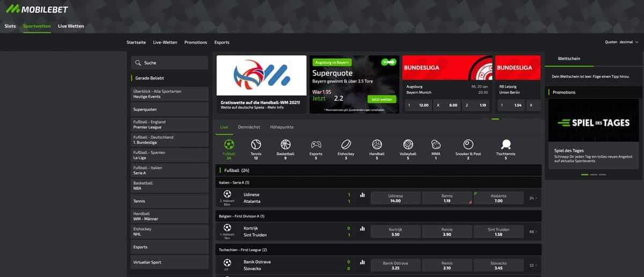
Task: Open the Slots tab
Action: [x=10, y=26]
